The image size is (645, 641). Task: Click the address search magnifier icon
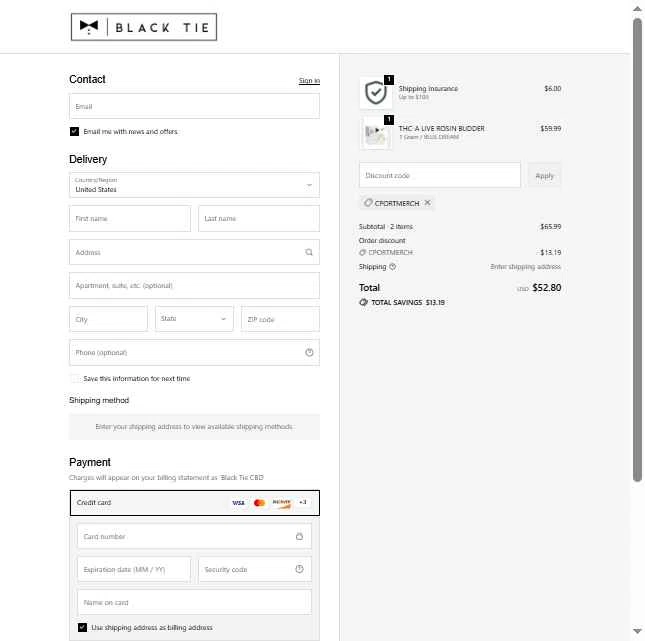pos(309,252)
